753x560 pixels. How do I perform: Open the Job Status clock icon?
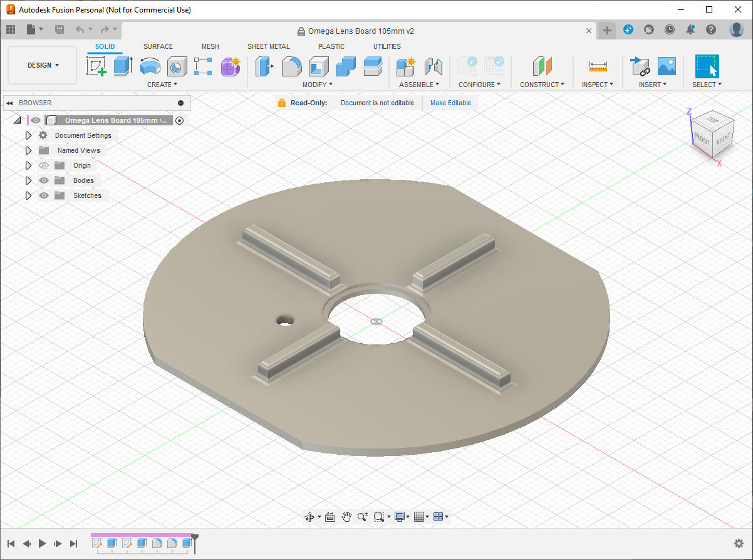[x=670, y=29]
